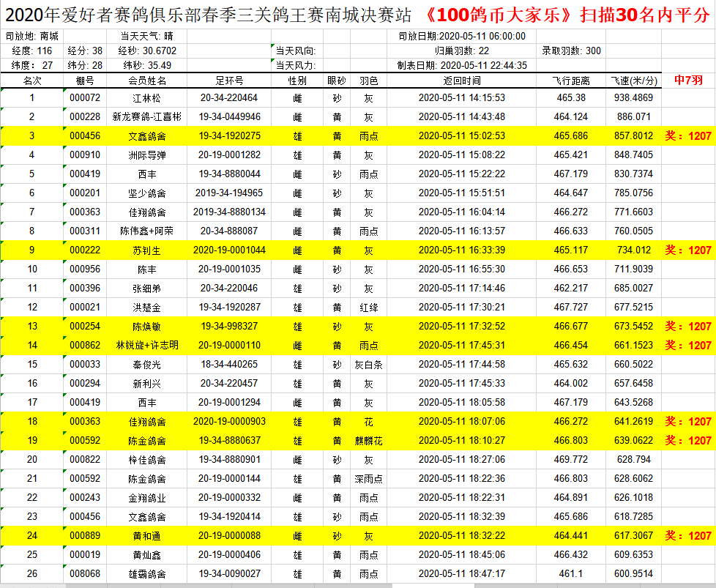Image resolution: width=716 pixels, height=588 pixels.
Task: Click the red 中7羽 label
Action: pyautogui.click(x=688, y=80)
